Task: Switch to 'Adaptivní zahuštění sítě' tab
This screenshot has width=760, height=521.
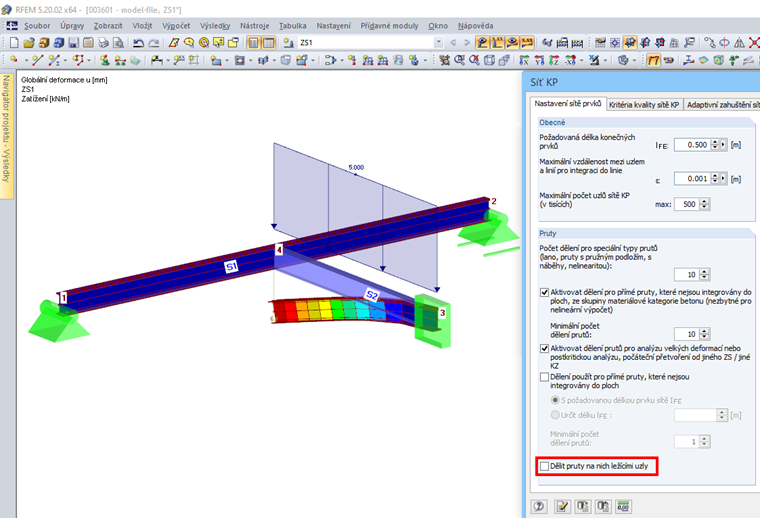Action: pyautogui.click(x=722, y=105)
